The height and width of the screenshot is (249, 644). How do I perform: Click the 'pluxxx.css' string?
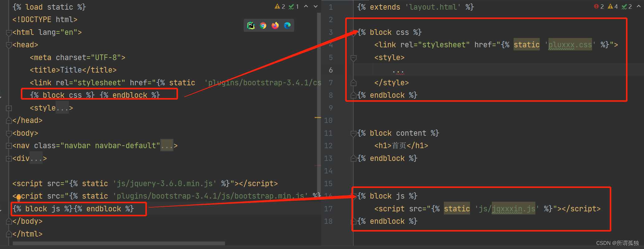click(x=570, y=45)
